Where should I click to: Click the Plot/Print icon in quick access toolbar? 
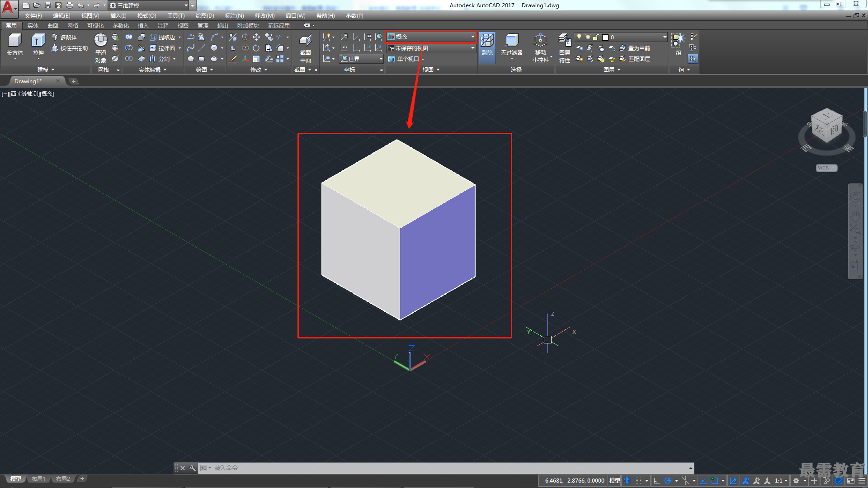tap(70, 5)
